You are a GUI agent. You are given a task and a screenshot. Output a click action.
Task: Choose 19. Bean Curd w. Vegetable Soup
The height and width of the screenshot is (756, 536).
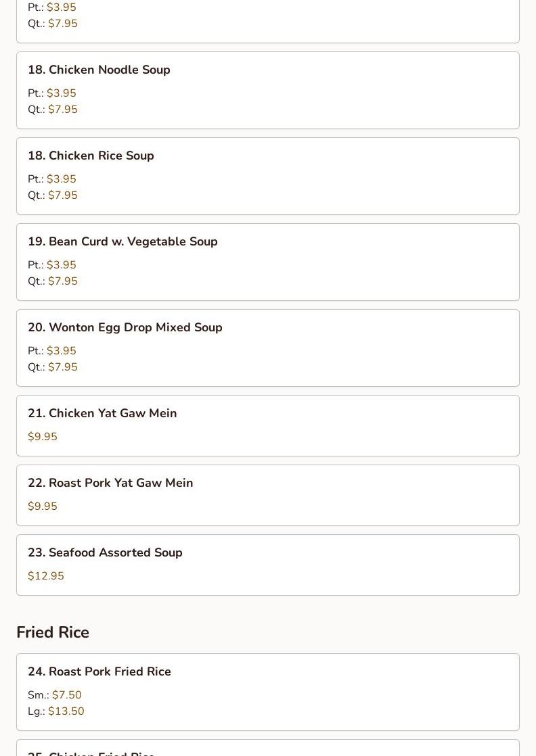pyautogui.click(x=268, y=262)
